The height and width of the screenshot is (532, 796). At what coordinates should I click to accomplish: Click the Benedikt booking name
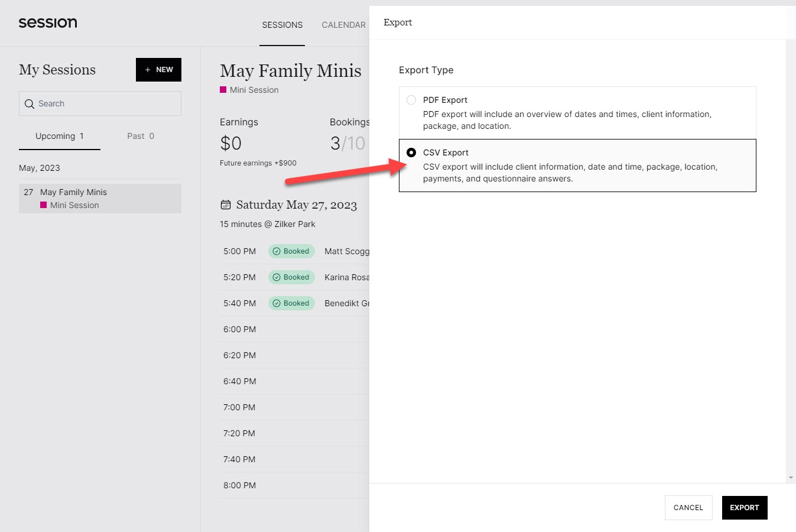pyautogui.click(x=347, y=303)
